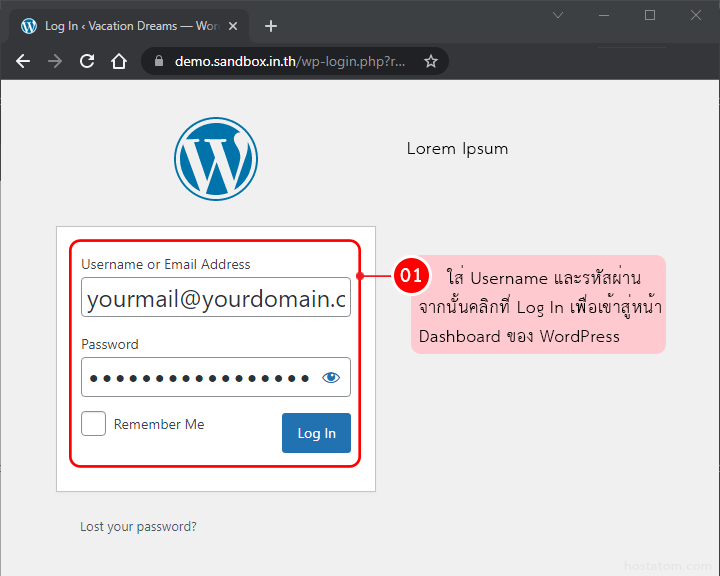Screen dimensions: 720x576
Task: Click the browser back arrow
Action: click(23, 61)
